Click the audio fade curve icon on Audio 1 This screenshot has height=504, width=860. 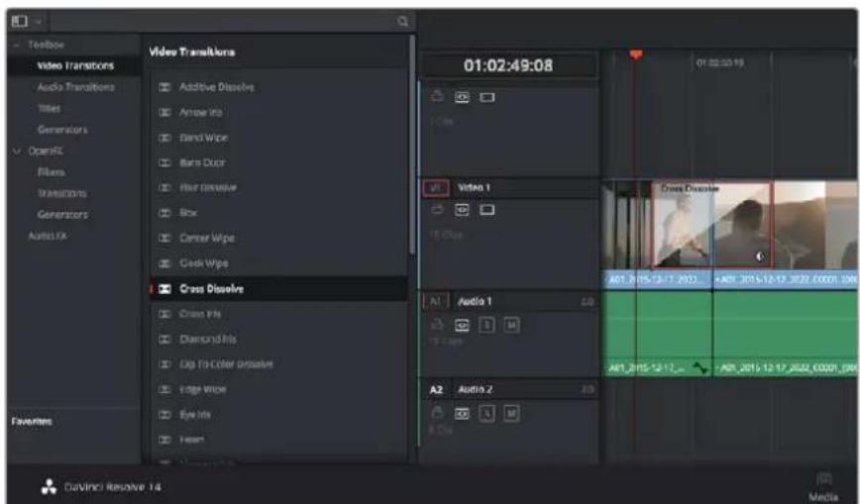700,367
